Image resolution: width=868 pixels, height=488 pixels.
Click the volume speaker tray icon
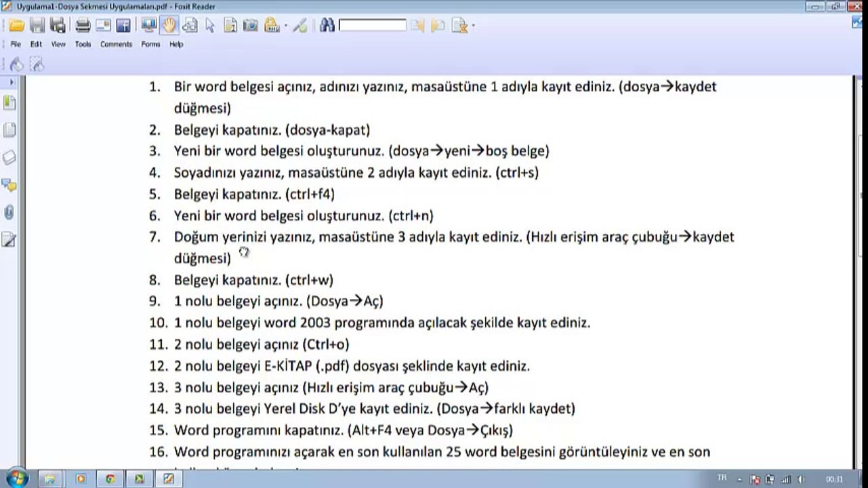pyautogui.click(x=801, y=479)
